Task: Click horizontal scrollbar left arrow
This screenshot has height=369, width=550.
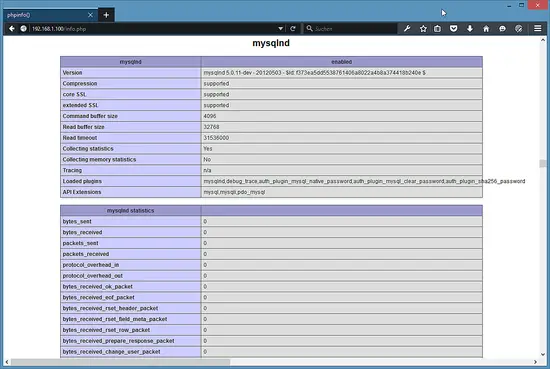Action: pyautogui.click(x=7, y=362)
